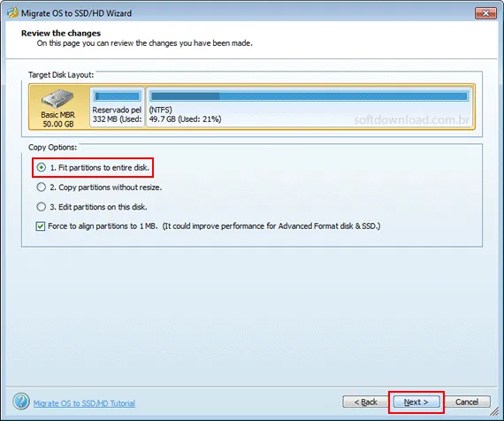Click the Next button
Image resolution: width=504 pixels, height=421 pixels.
pos(416,402)
